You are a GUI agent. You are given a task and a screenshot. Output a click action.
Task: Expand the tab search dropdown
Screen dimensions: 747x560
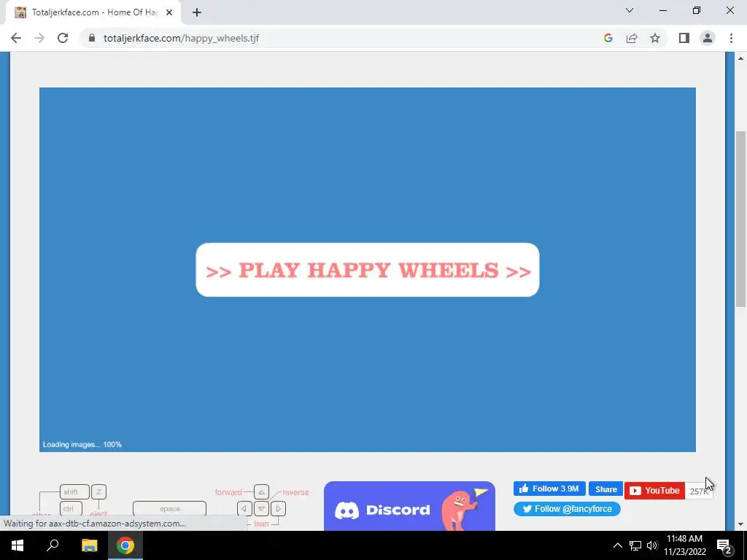point(630,10)
